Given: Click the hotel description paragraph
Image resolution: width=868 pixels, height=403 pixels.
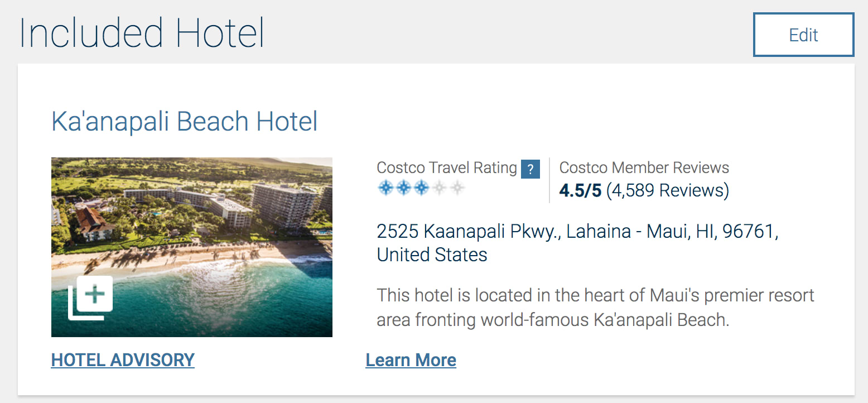Looking at the screenshot, I should coord(595,308).
